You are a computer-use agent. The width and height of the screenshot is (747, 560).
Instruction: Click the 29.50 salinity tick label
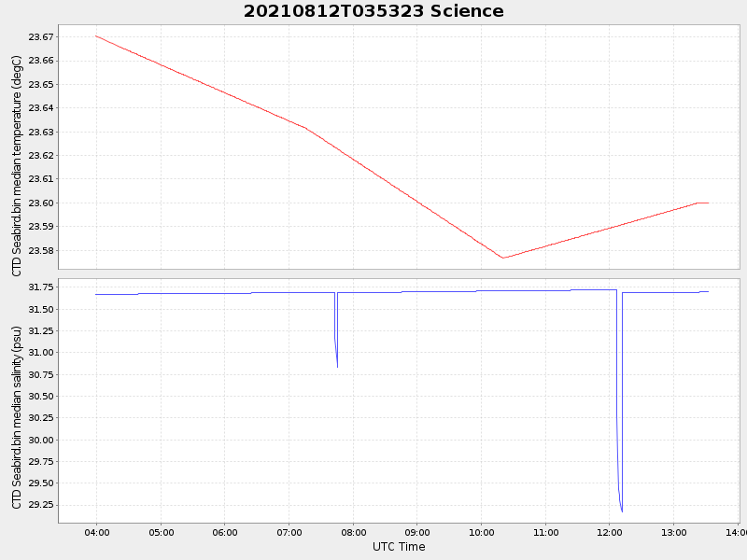41,483
